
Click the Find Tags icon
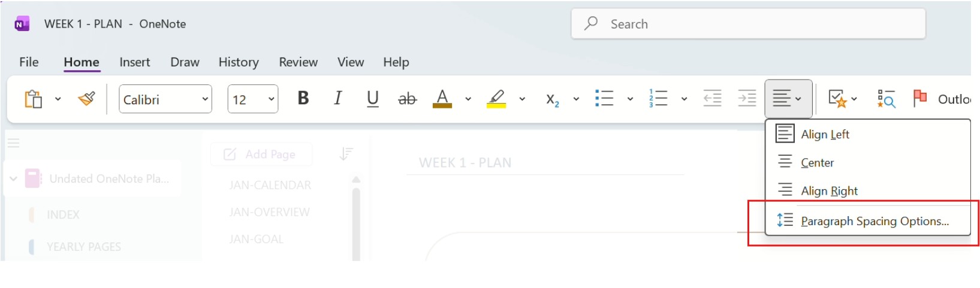(x=886, y=99)
